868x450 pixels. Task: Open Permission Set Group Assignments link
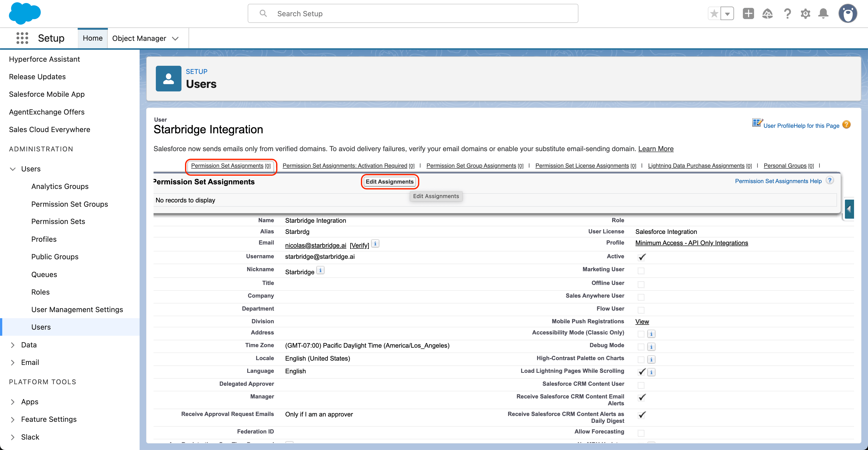(x=471, y=166)
